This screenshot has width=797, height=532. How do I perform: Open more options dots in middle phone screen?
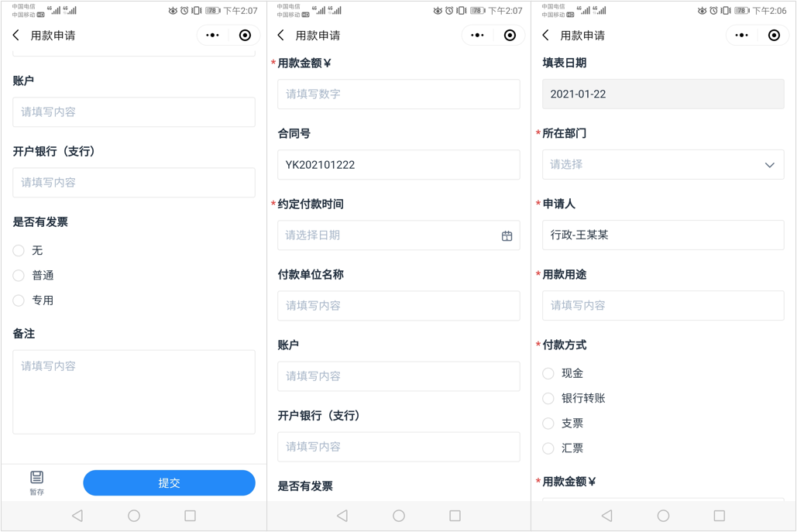tap(477, 35)
